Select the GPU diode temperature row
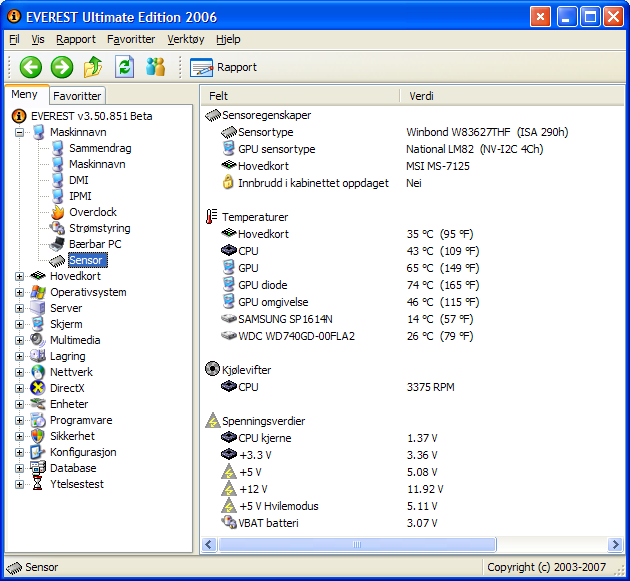Image resolution: width=630 pixels, height=581 pixels. pos(412,285)
